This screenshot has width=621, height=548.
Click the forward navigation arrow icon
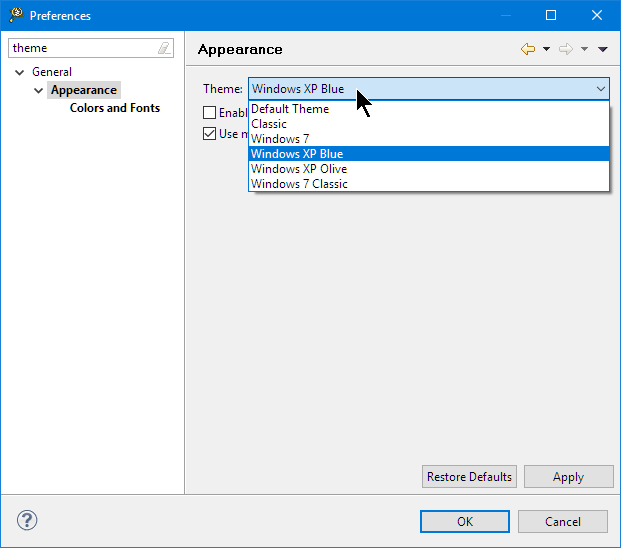click(566, 49)
